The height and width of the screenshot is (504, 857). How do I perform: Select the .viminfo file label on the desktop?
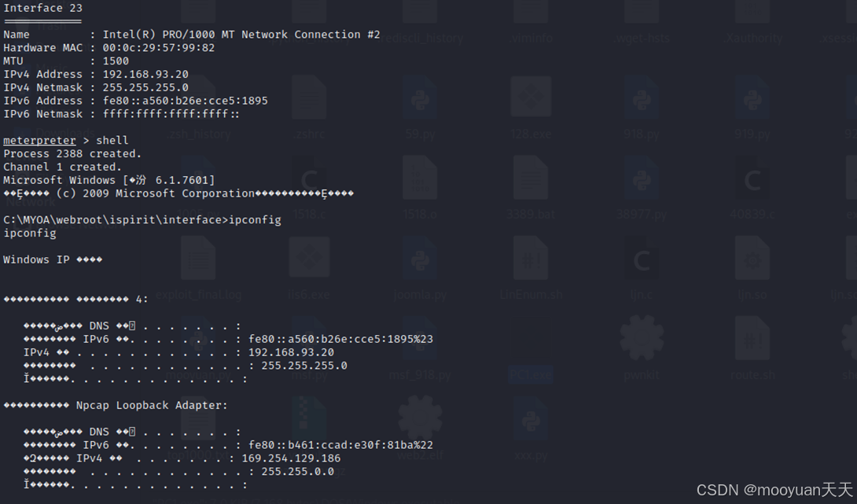click(531, 39)
